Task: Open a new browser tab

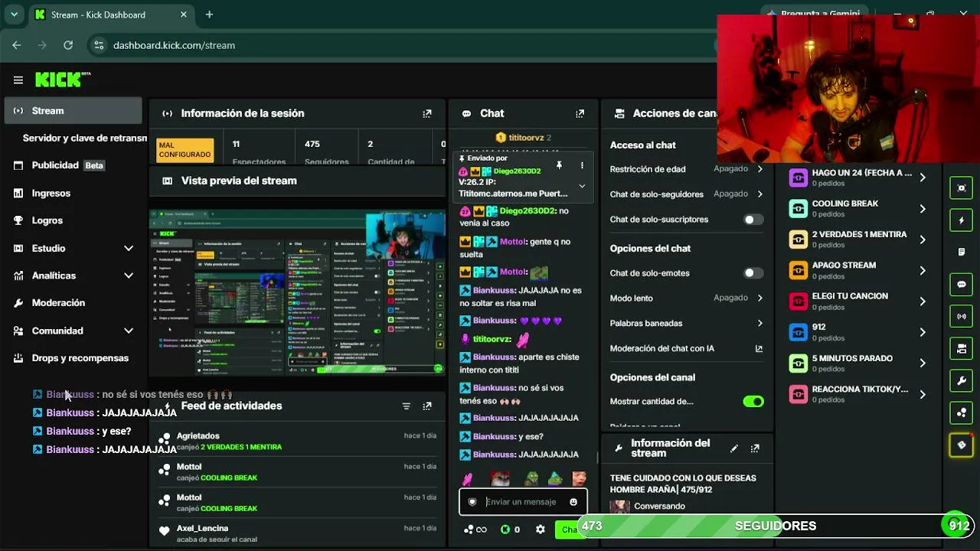Action: (209, 15)
